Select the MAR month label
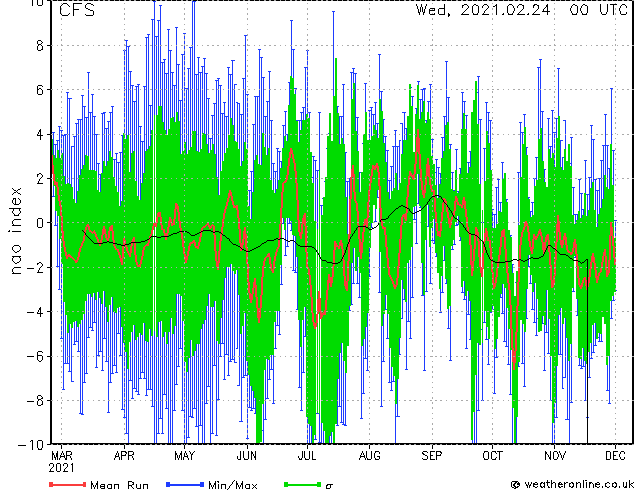This screenshot has width=634, height=490. click(x=62, y=456)
